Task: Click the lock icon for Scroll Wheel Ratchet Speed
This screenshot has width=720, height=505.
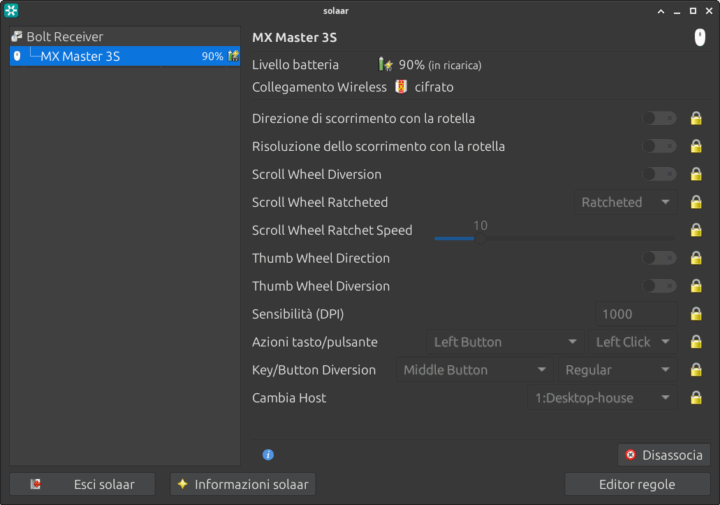Action: (x=696, y=230)
